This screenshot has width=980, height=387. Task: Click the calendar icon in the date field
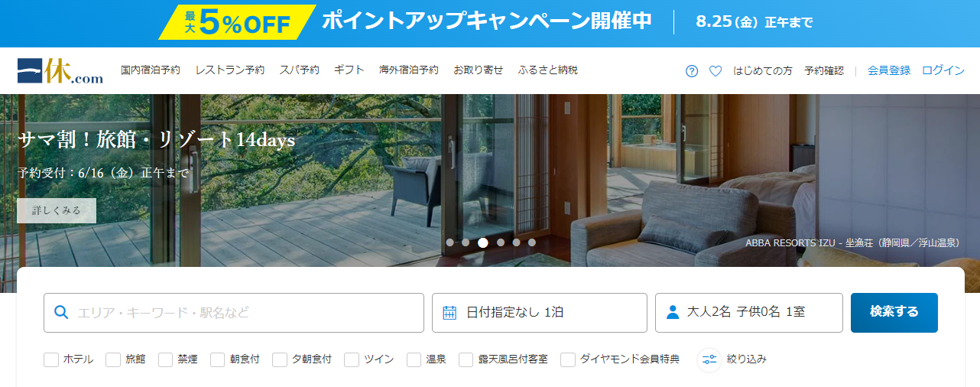449,312
